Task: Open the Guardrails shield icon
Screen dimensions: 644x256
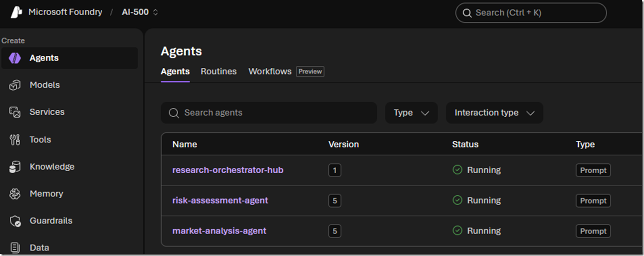Action: pos(15,221)
